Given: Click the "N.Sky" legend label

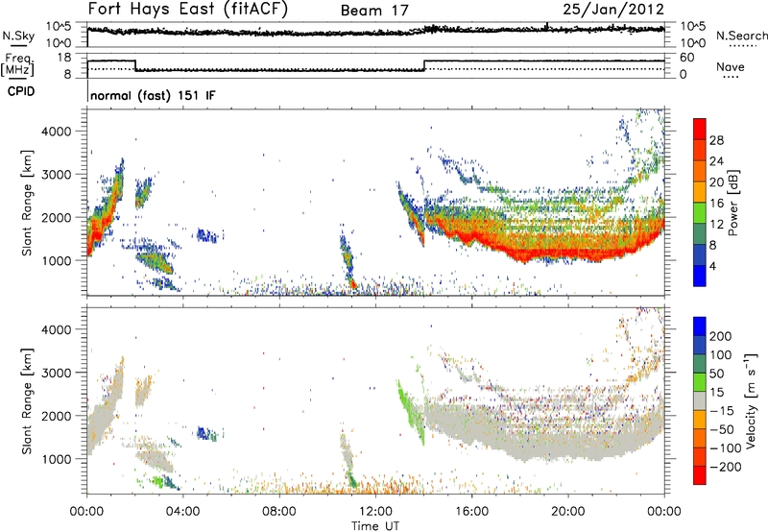Looking at the screenshot, I should pyautogui.click(x=18, y=36).
